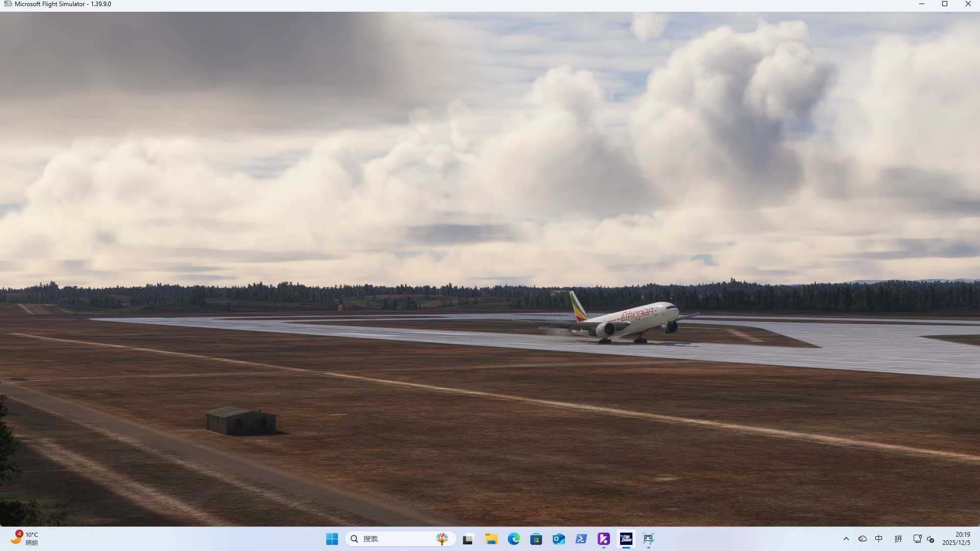Click the cast/display icon in the tray
The image size is (980, 551).
pos(917,539)
